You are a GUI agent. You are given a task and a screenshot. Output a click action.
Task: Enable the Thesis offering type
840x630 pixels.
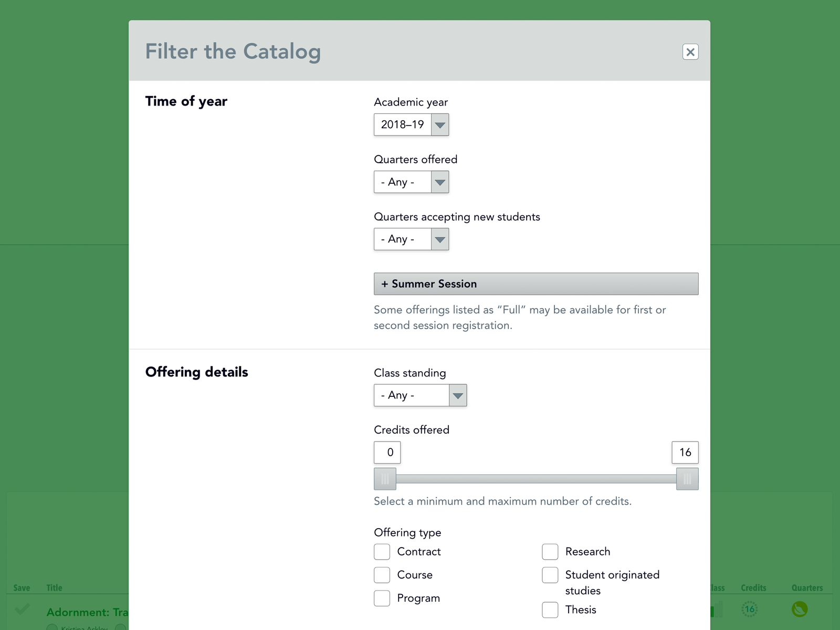[550, 610]
